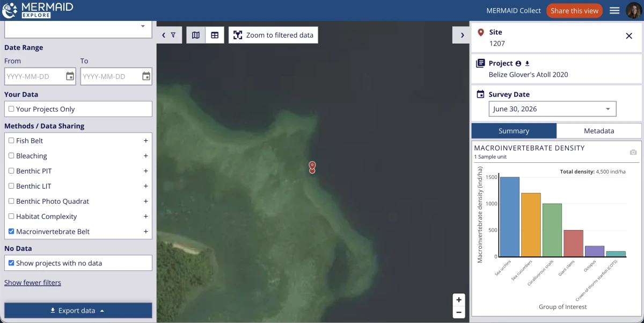Expand the Bleaching data sharing options
Screen dimensions: 644x323
[145, 156]
